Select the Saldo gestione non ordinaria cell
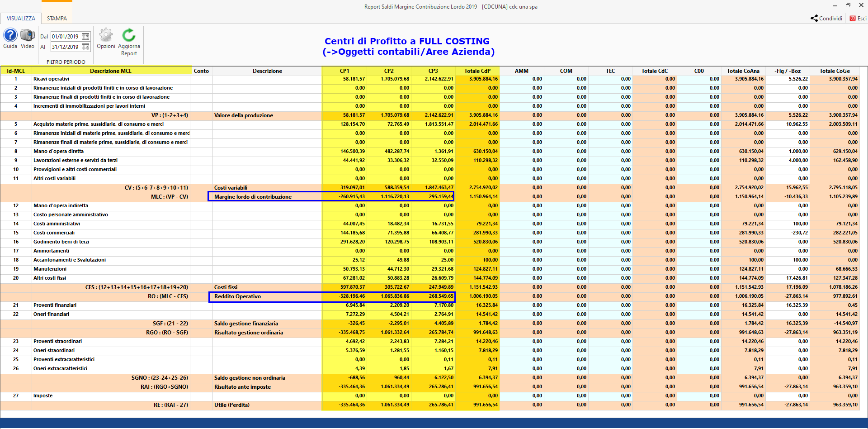Viewport: 868px width, 429px height. pos(267,378)
